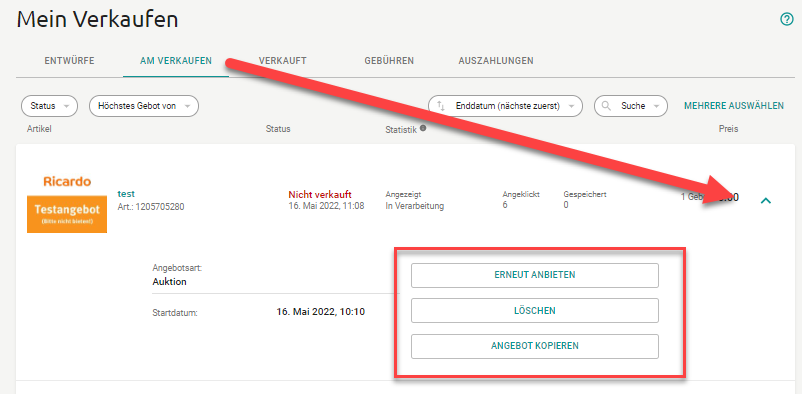Click the Nicht verkauft status text
The image size is (802, 394).
(x=320, y=195)
